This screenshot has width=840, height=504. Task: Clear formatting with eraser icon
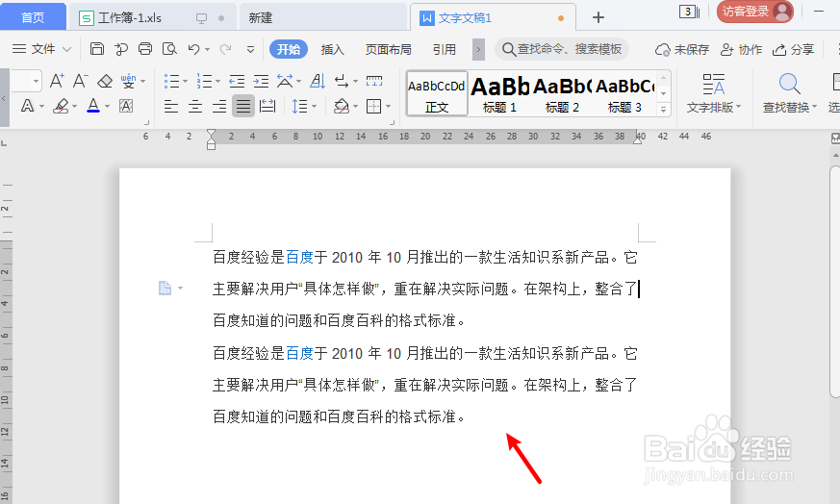[105, 82]
